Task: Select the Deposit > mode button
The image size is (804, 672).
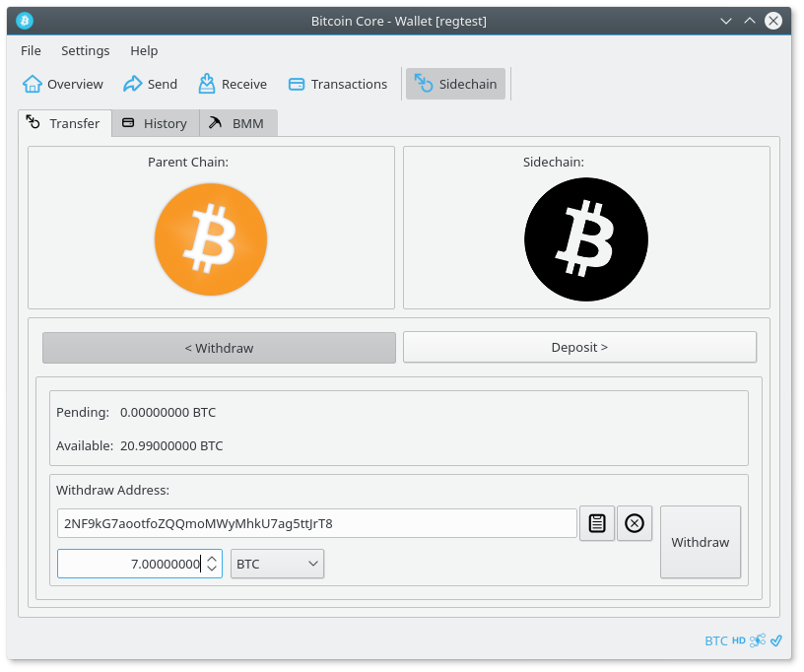Action: pos(579,347)
